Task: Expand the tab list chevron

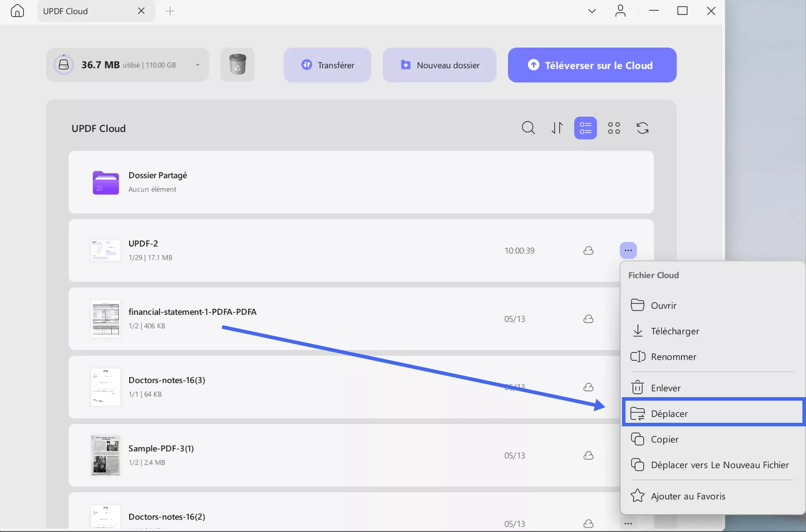Action: coord(592,11)
